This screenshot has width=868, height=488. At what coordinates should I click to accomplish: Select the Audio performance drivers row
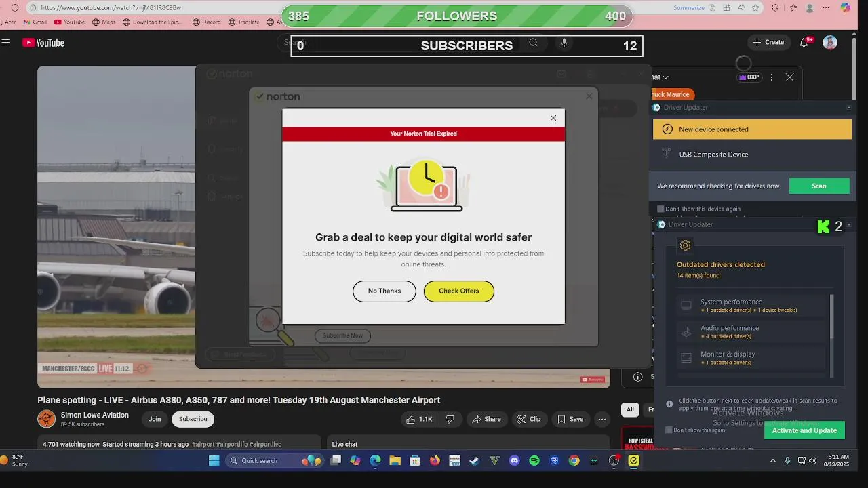[x=752, y=331]
